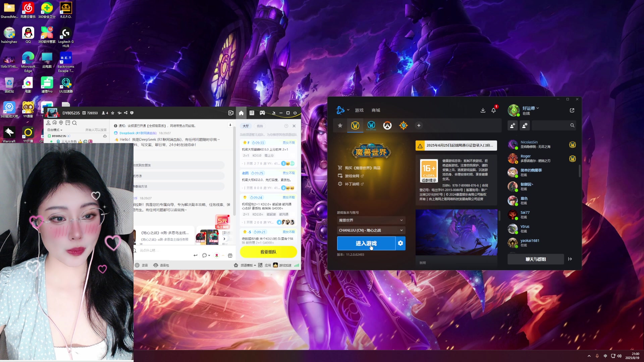Click the next arrow on YY recommendation cards
644x362 pixels.
(x=224, y=239)
